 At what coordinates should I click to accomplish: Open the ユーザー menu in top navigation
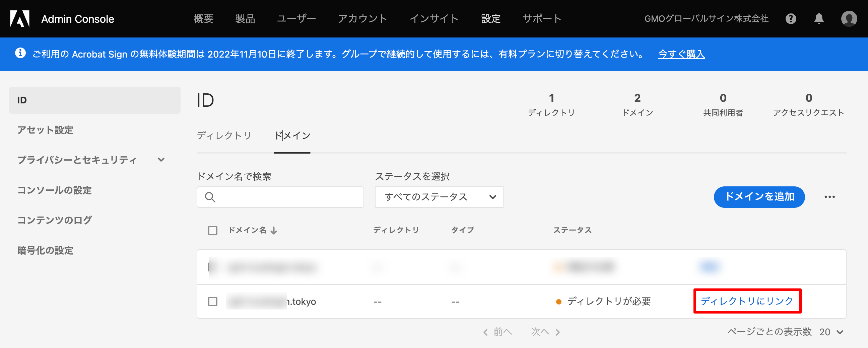click(296, 18)
